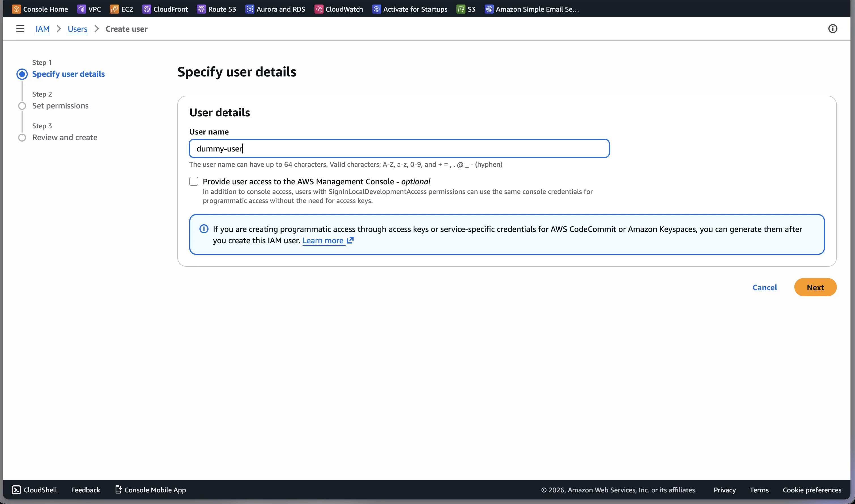Open the VPC service shortcut
The height and width of the screenshot is (504, 855).
(89, 9)
